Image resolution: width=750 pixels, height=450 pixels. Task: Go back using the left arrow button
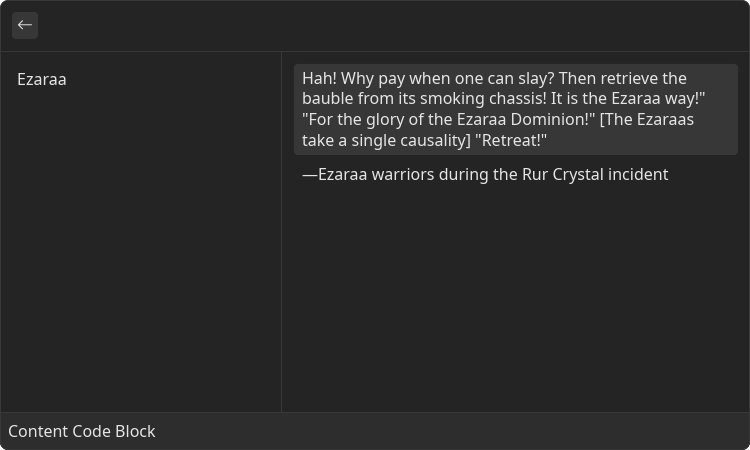point(25,25)
